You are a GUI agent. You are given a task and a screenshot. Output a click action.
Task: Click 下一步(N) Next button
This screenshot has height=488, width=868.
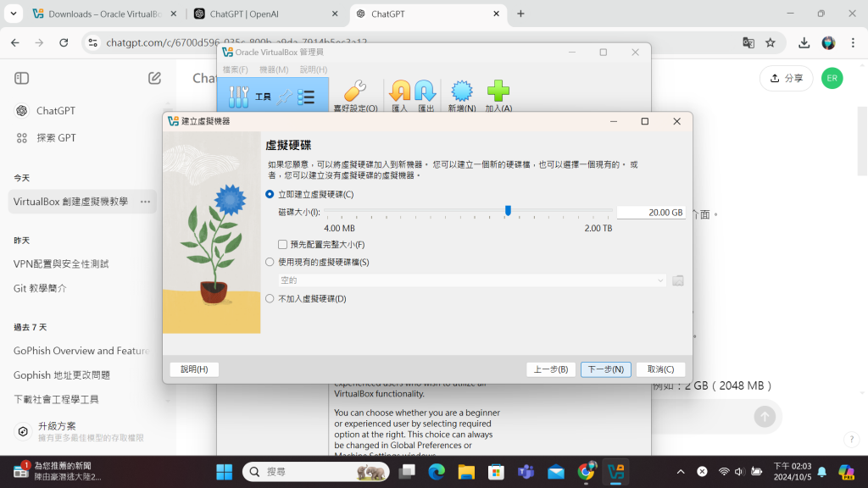tap(605, 369)
